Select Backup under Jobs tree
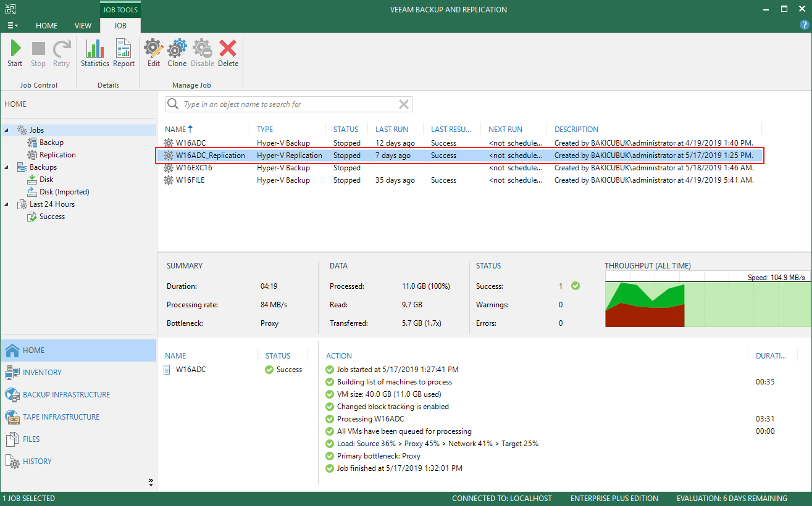This screenshot has width=812, height=506. pos(51,143)
